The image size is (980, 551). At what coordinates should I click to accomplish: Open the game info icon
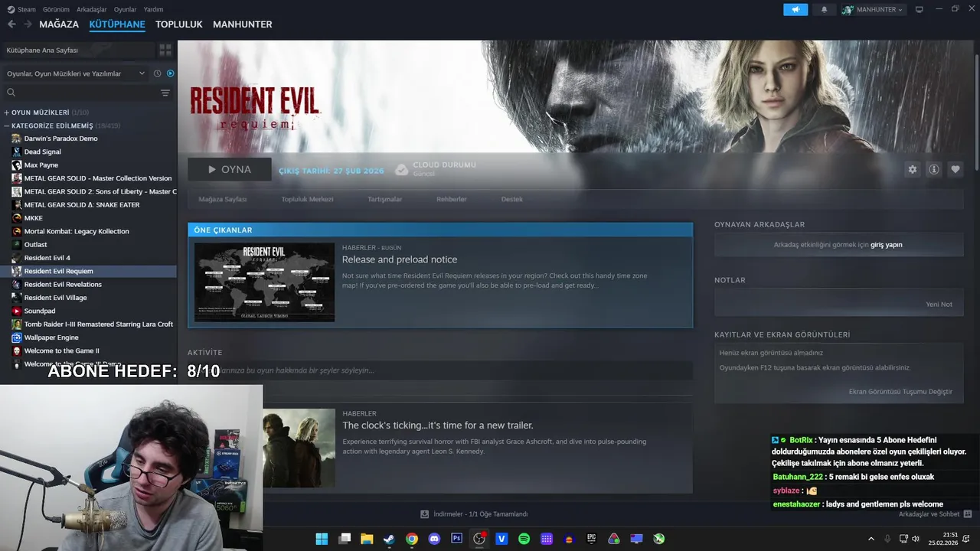[x=933, y=170]
